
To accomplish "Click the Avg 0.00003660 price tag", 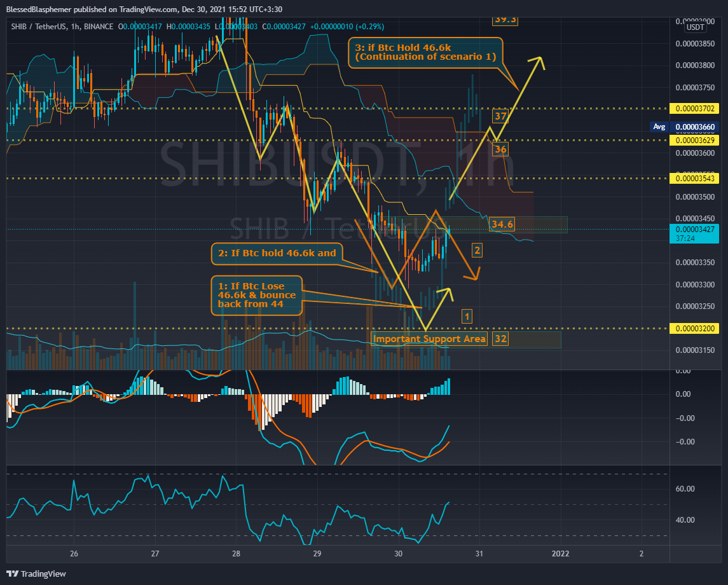I will tap(684, 127).
